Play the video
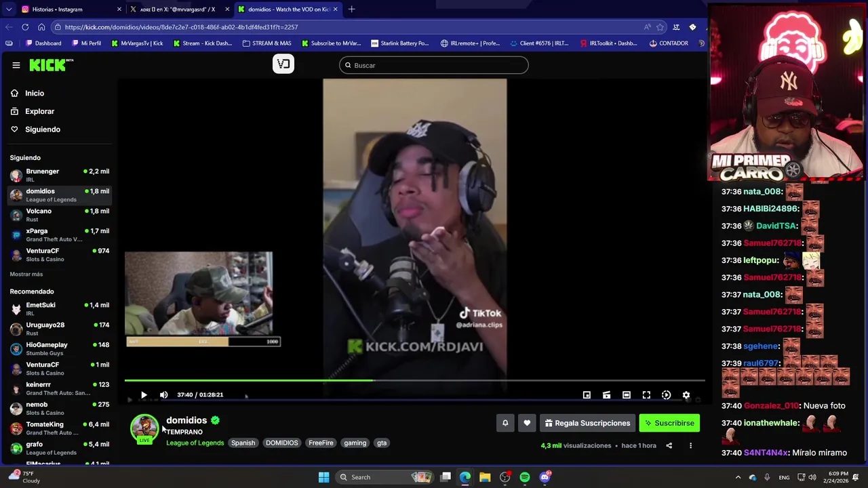 [144, 394]
